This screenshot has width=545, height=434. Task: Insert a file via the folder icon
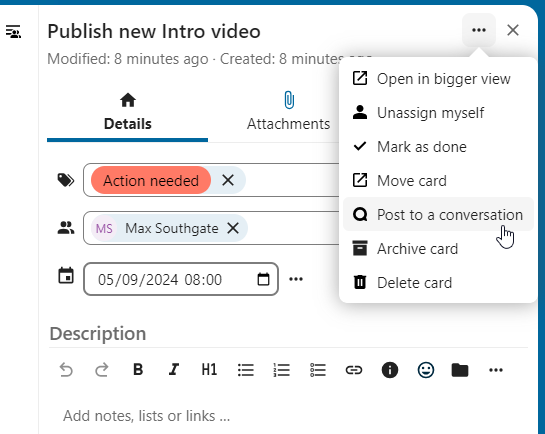(460, 370)
